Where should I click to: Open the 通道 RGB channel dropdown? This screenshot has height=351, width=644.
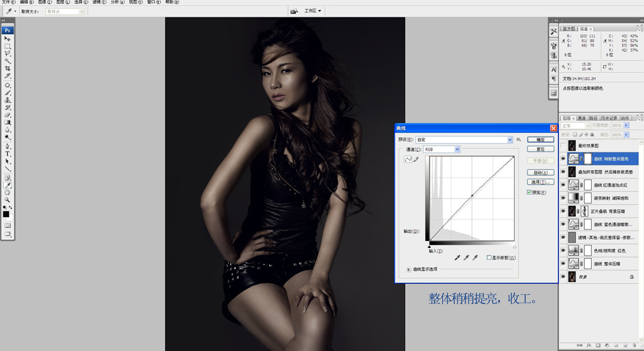[457, 149]
